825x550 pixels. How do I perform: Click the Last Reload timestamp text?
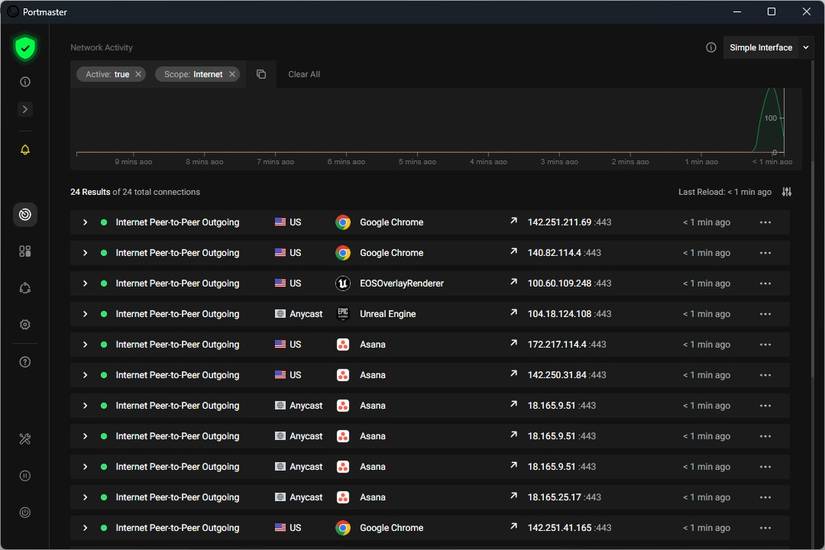[725, 192]
